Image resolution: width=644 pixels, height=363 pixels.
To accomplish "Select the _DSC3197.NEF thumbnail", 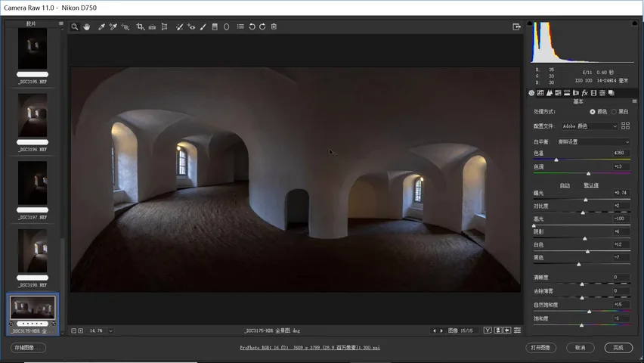I will [32, 183].
